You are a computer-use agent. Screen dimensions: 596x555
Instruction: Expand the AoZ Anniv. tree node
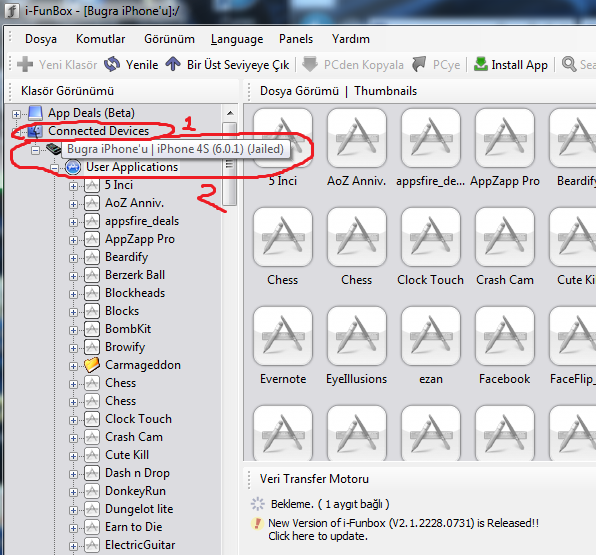click(x=73, y=205)
